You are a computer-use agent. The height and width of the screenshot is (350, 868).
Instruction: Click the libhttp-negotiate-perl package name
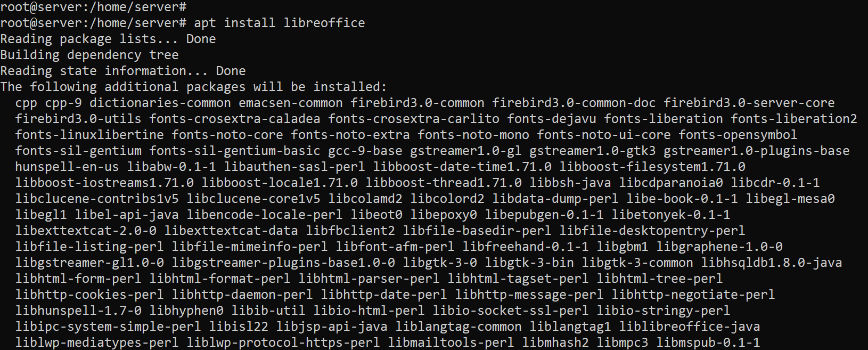point(693,295)
